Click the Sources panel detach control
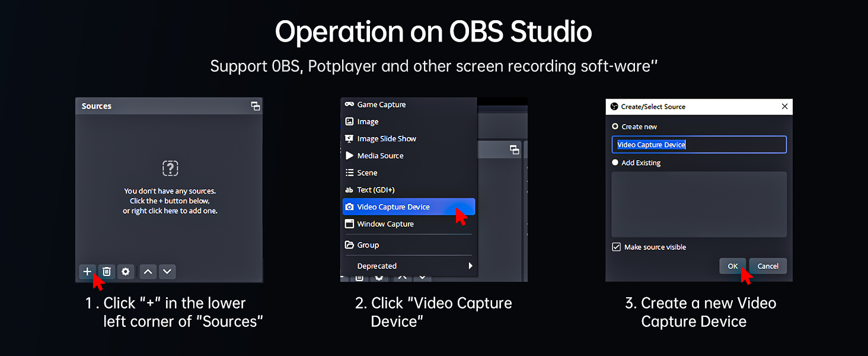This screenshot has height=356, width=868. 256,106
